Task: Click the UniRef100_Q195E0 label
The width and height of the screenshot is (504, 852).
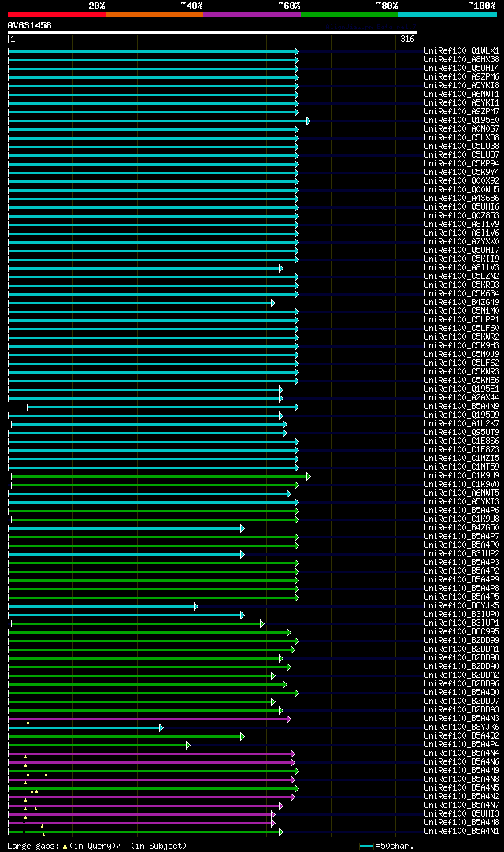Action: 461,121
